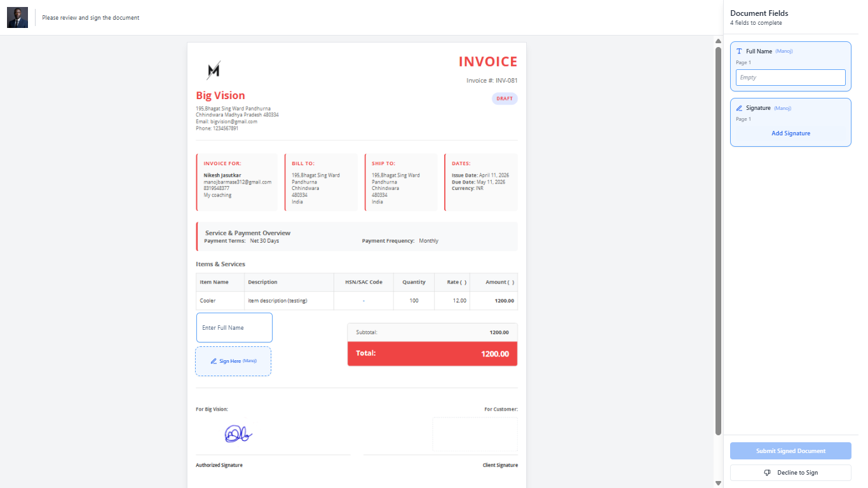Click the scrollbar down arrow
This screenshot has width=868, height=488.
click(719, 484)
